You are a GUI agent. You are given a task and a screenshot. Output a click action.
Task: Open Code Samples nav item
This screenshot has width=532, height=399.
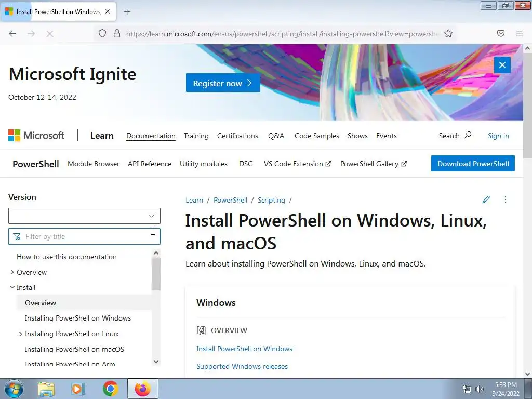coord(316,136)
